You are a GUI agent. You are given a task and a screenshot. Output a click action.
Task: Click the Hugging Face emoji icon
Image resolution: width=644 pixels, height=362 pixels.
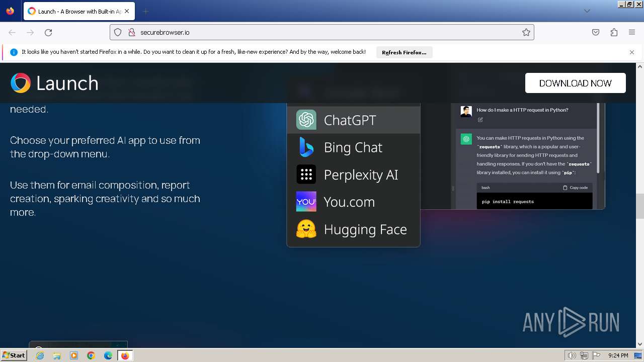(x=306, y=229)
